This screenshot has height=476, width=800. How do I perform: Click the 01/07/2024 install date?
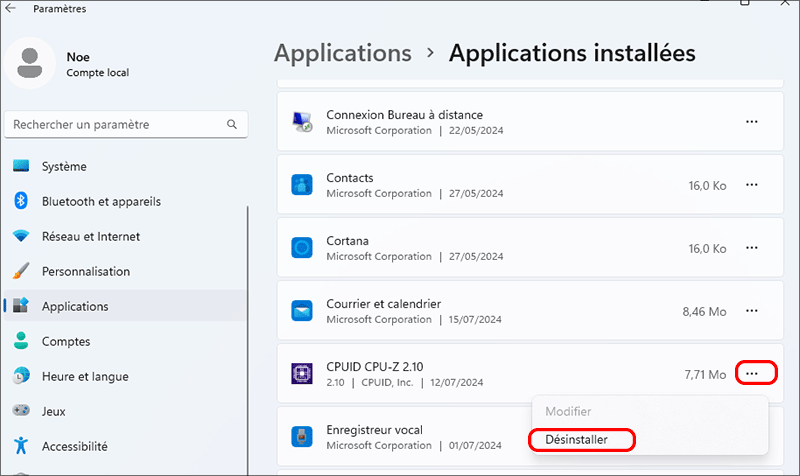pyautogui.click(x=475, y=445)
